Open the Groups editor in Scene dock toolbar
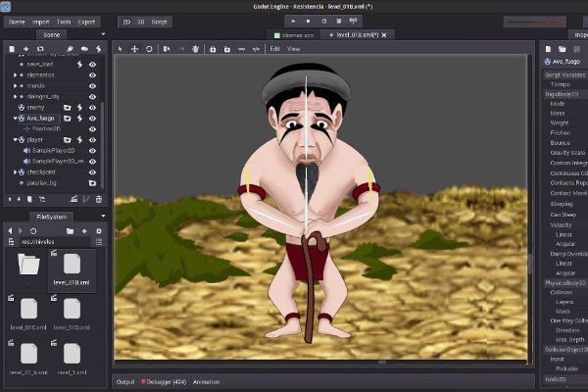The height and width of the screenshot is (392, 588). (84, 49)
